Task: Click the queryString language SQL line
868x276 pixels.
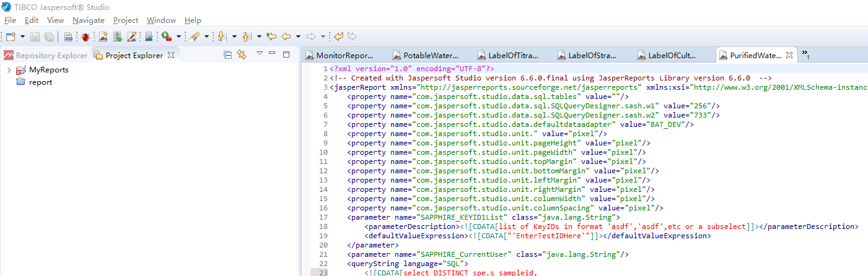Action: coord(408,264)
